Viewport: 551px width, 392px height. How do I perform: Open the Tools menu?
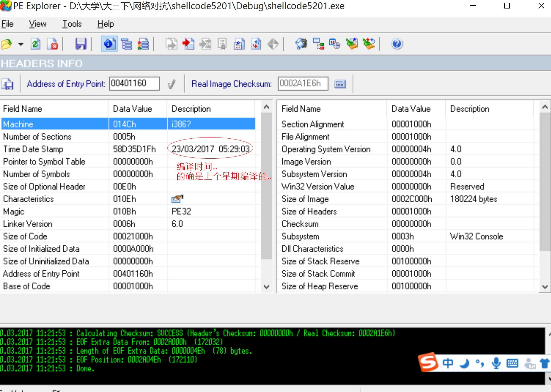[72, 24]
